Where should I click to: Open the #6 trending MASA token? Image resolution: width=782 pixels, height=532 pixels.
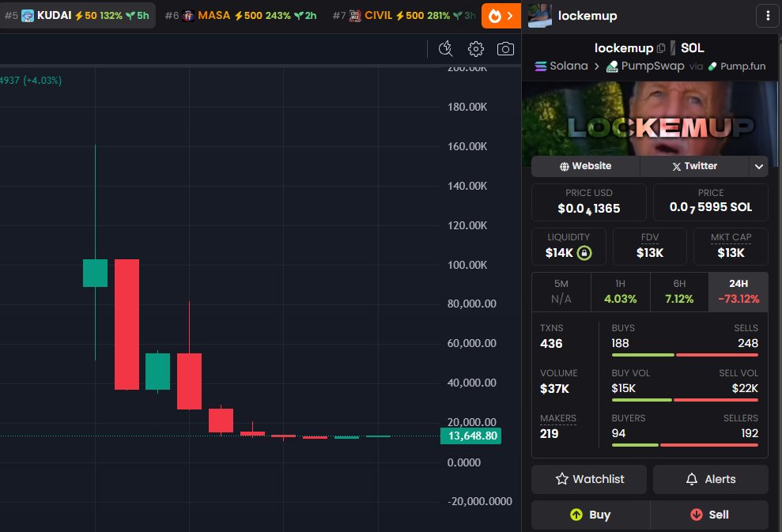coord(241,16)
